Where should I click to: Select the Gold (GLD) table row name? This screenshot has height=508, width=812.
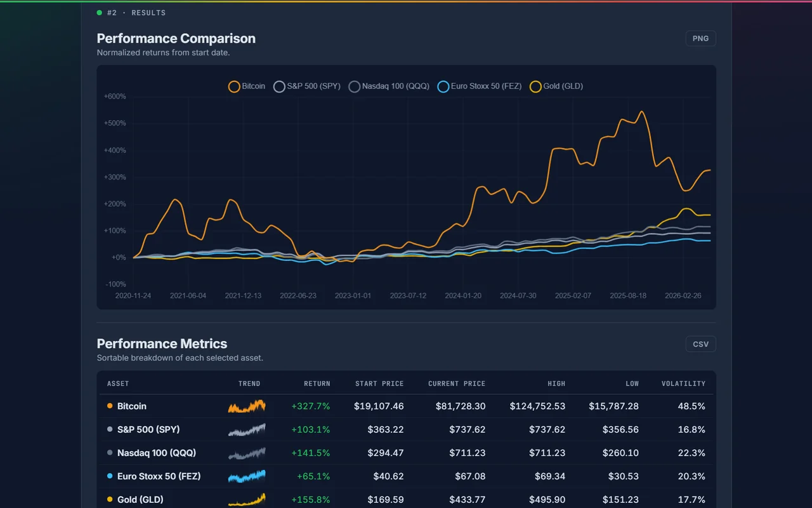click(x=140, y=500)
